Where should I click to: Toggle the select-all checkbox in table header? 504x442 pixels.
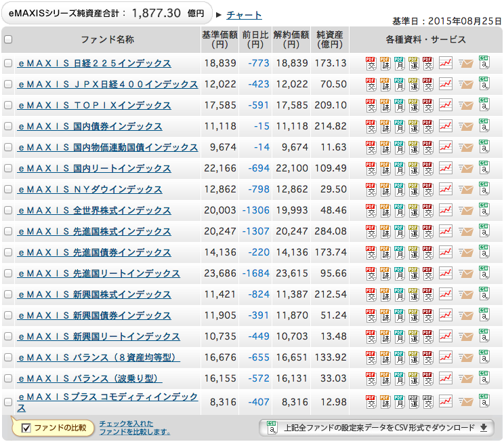pyautogui.click(x=8, y=39)
